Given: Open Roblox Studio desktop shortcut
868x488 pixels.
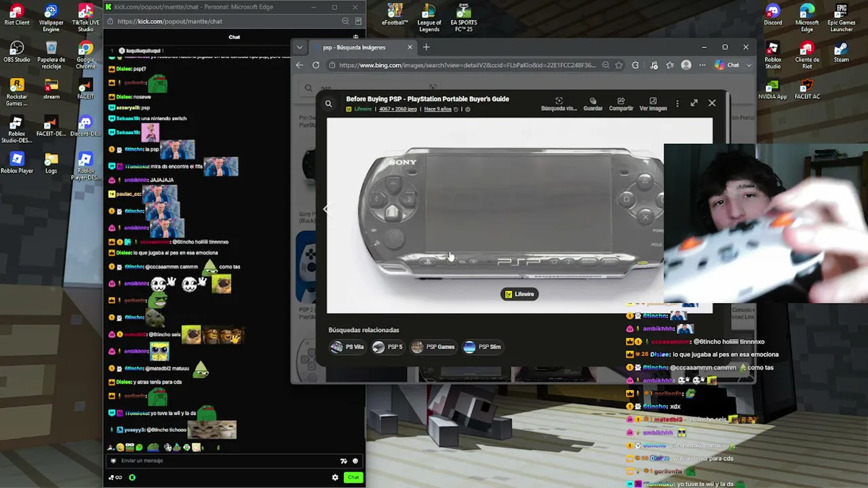Looking at the screenshot, I should coord(773,56).
